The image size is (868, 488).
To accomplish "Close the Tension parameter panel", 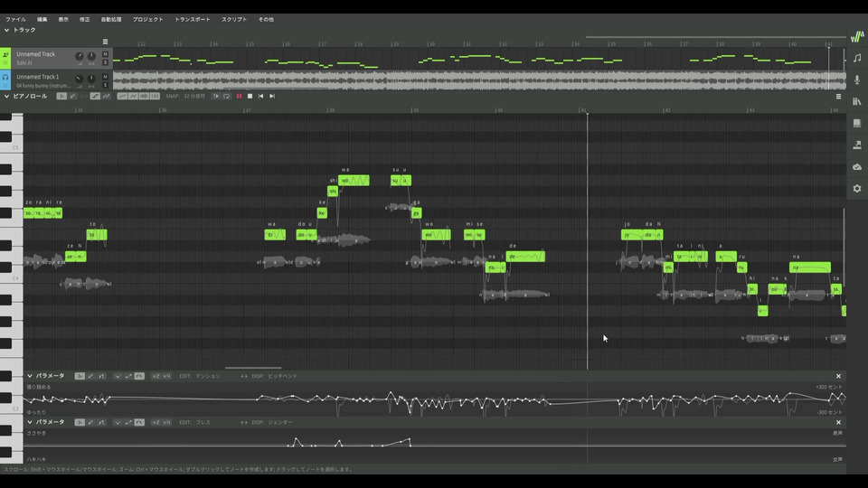I will point(839,376).
